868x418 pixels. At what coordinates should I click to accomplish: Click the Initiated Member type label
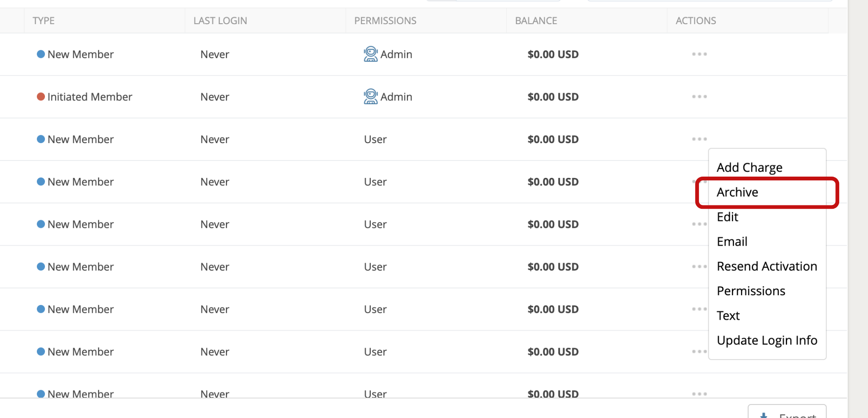tap(90, 97)
